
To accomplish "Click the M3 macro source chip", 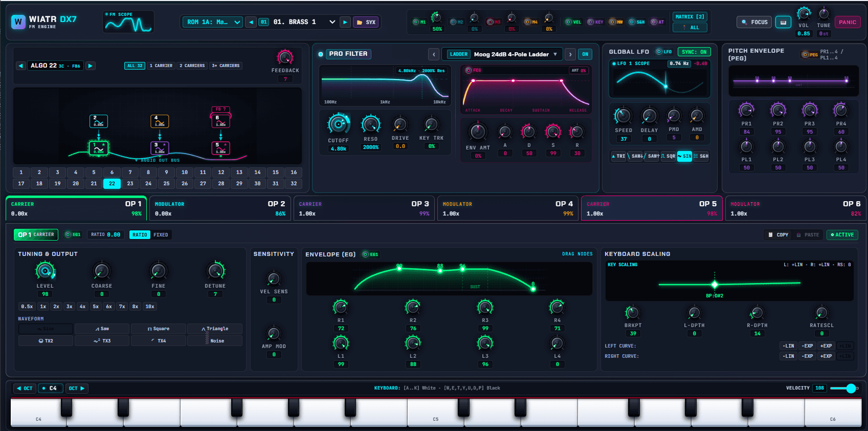I will pos(494,22).
